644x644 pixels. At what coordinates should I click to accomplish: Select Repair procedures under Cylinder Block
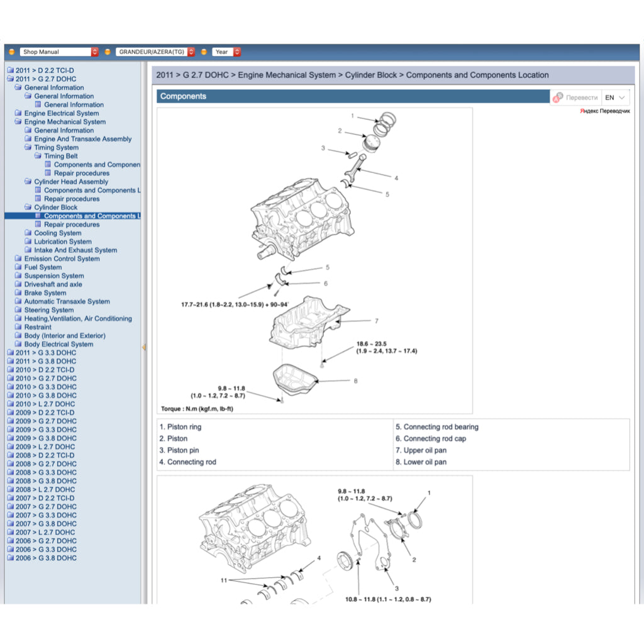[72, 225]
